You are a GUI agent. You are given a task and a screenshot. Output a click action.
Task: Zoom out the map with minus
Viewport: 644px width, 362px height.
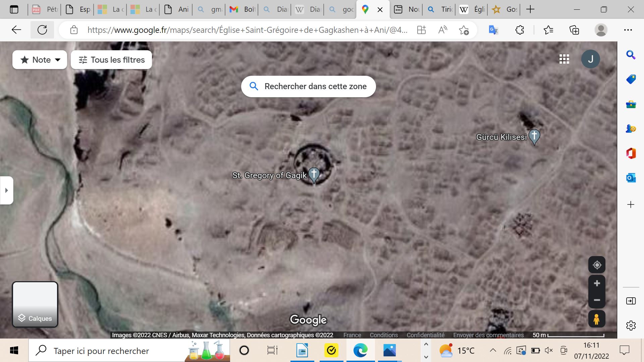[x=597, y=300]
